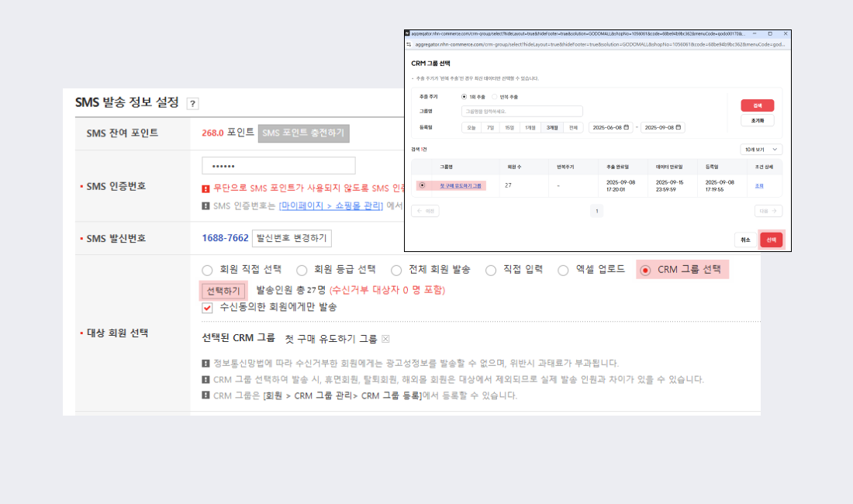Select the 회원 등급 선택 option
Image resolution: width=853 pixels, height=504 pixels.
click(x=302, y=270)
